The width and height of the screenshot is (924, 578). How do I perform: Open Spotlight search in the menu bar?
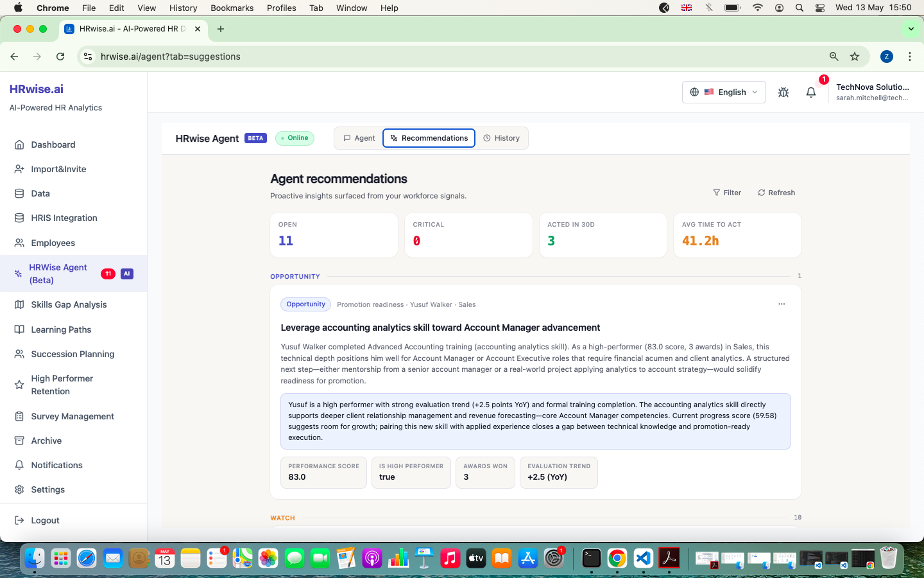tap(800, 8)
